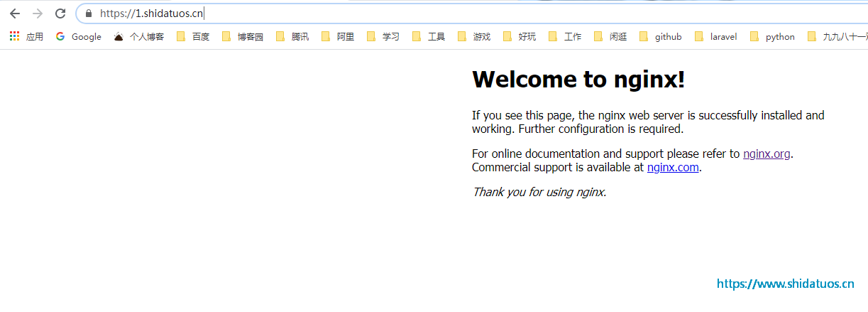The width and height of the screenshot is (868, 312).
Task: Click the browser back arrow
Action: pyautogui.click(x=15, y=14)
